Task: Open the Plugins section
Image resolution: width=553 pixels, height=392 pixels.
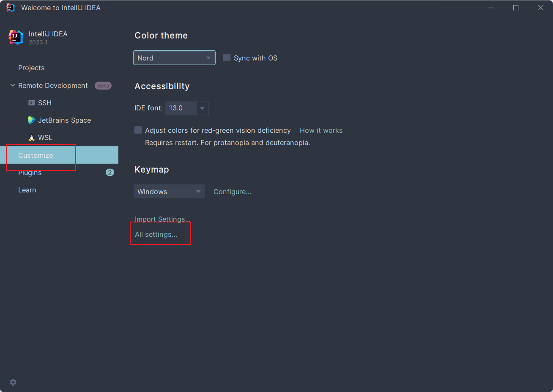Action: [x=30, y=173]
